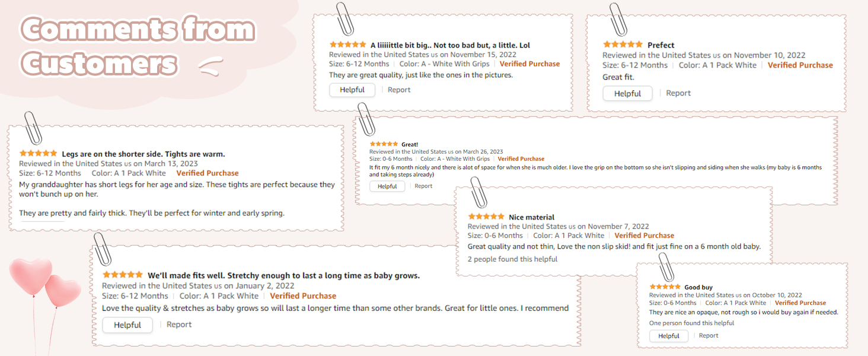This screenshot has width=868, height=356.
Task: Click the stars next to 'Good buy'
Action: tap(665, 287)
